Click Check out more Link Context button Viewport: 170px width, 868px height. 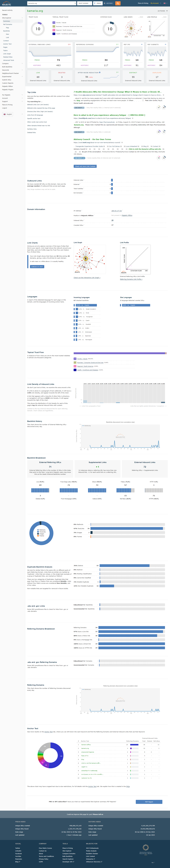(x=85, y=166)
